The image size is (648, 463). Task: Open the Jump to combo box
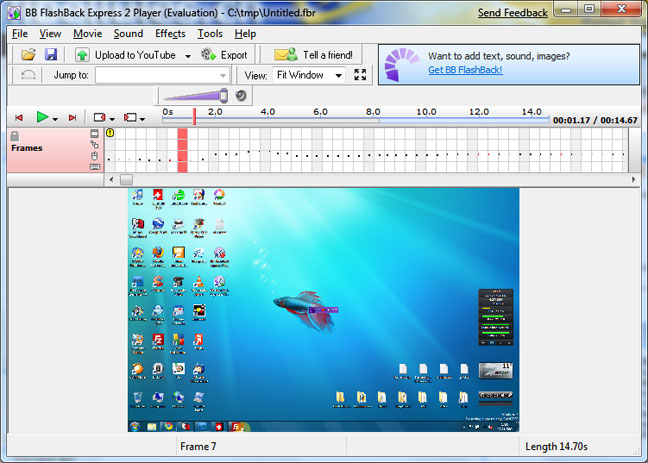(x=162, y=75)
